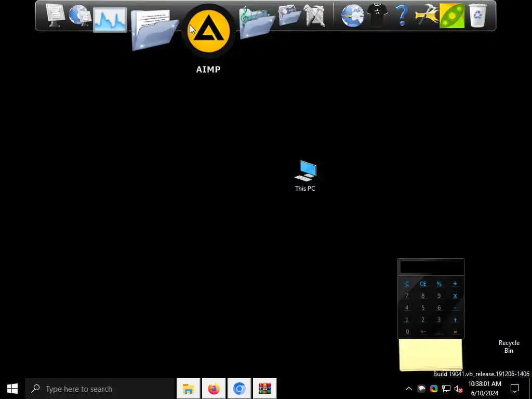Open the monitor computer icon in dock

(x=55, y=15)
